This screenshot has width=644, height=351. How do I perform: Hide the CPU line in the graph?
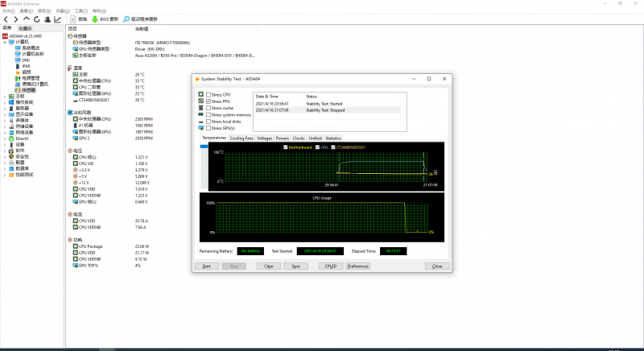[317, 147]
